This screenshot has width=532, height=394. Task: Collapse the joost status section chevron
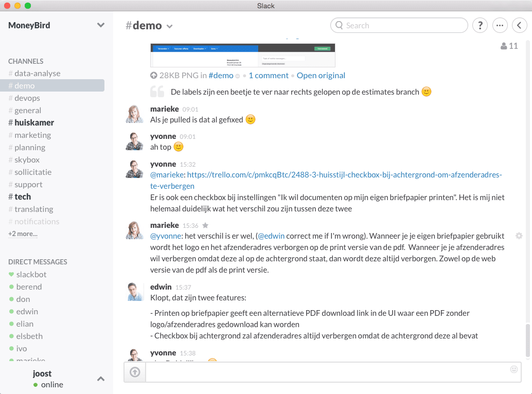(x=101, y=378)
